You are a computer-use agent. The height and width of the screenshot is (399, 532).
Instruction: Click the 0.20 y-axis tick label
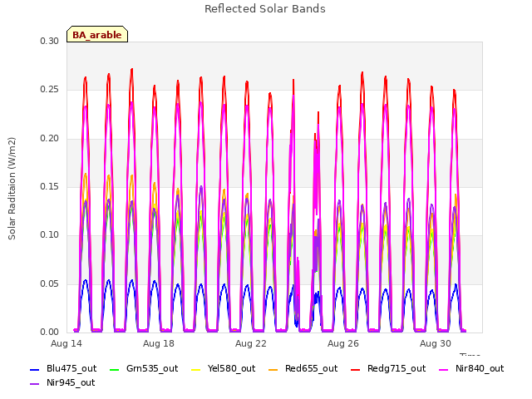(50, 139)
